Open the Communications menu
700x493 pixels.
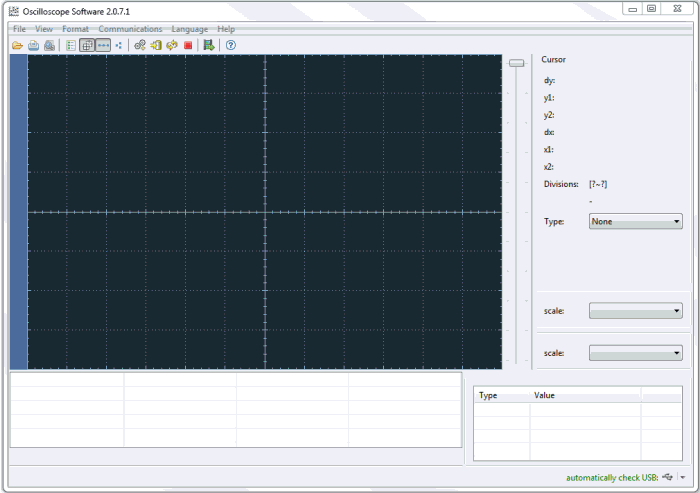click(x=130, y=29)
